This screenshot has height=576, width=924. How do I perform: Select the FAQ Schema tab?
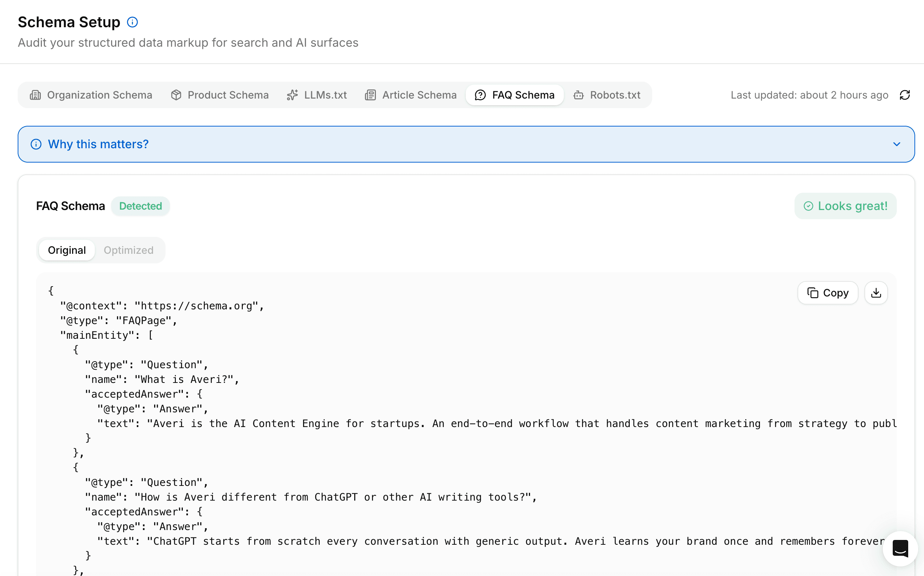(x=515, y=95)
